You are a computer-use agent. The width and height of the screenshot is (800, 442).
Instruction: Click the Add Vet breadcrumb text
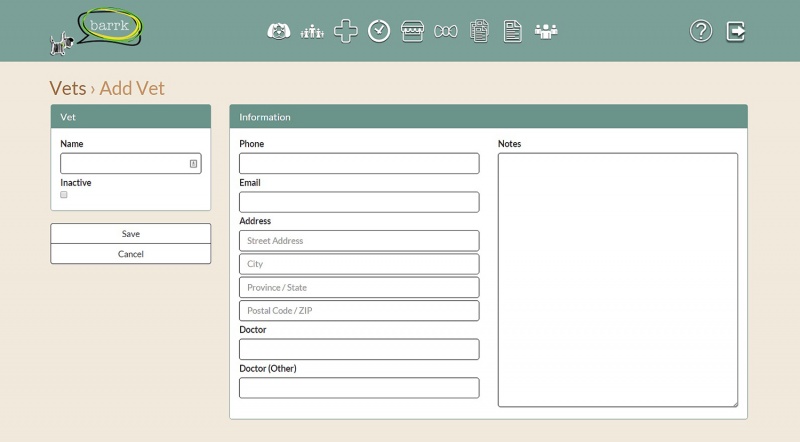132,88
